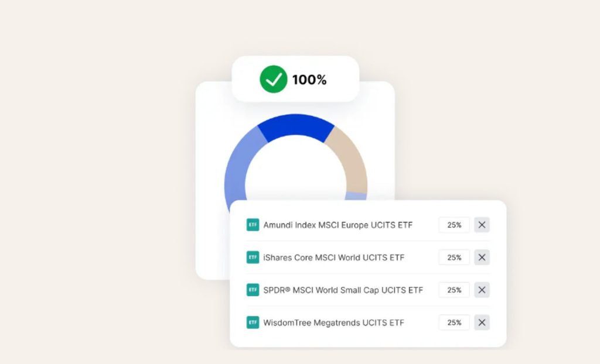600x364 pixels.
Task: Remove iShares Core MSCI World ETF
Action: click(x=482, y=257)
